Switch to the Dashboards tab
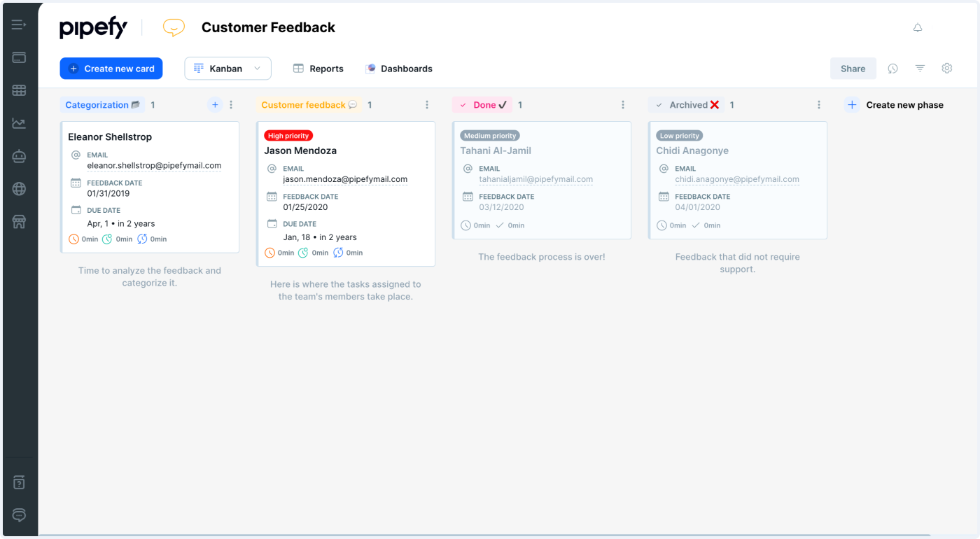Image resolution: width=980 pixels, height=539 pixels. [x=399, y=68]
